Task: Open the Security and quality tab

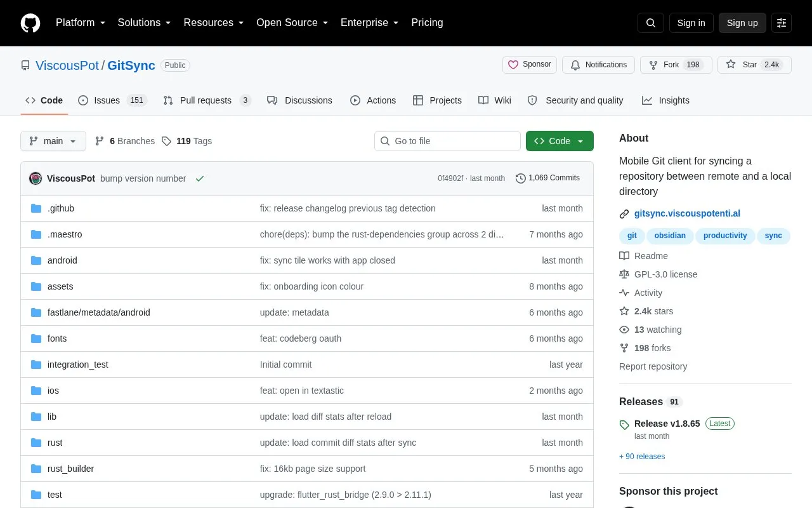Action: point(575,100)
